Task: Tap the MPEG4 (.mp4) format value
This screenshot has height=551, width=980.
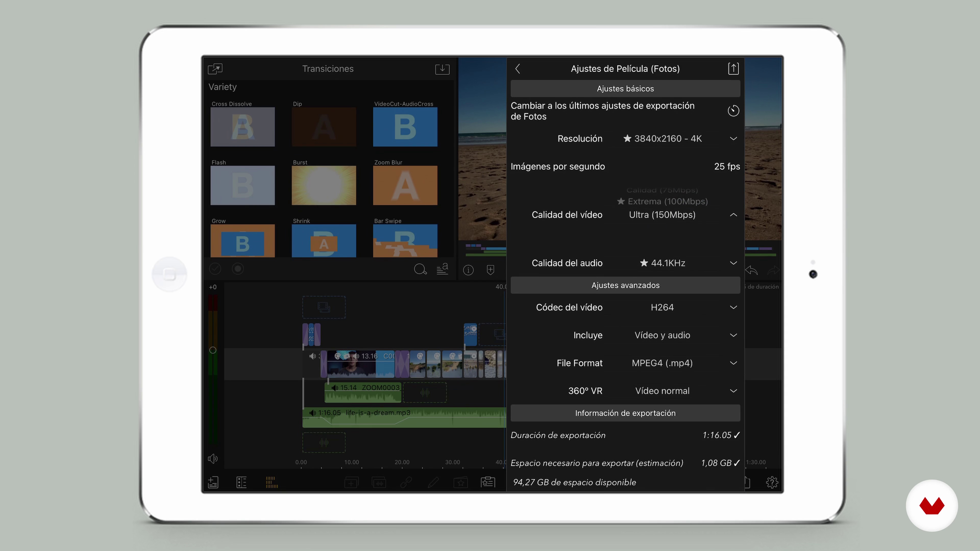Action: pos(662,363)
